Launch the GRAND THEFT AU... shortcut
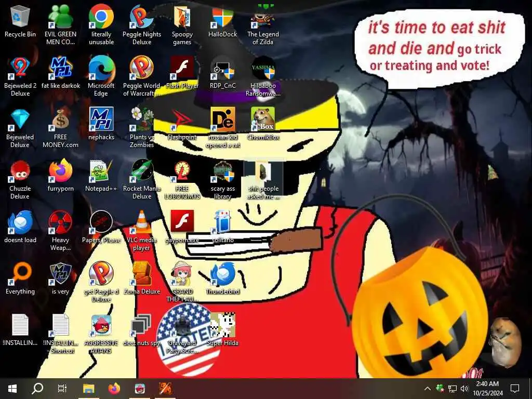The width and height of the screenshot is (532, 399). tap(182, 282)
